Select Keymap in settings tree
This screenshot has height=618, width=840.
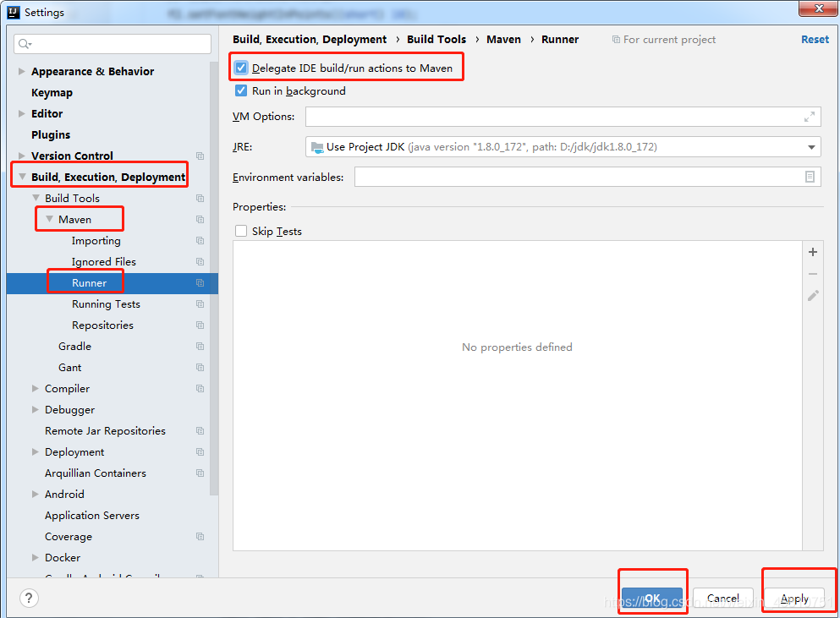click(x=52, y=93)
